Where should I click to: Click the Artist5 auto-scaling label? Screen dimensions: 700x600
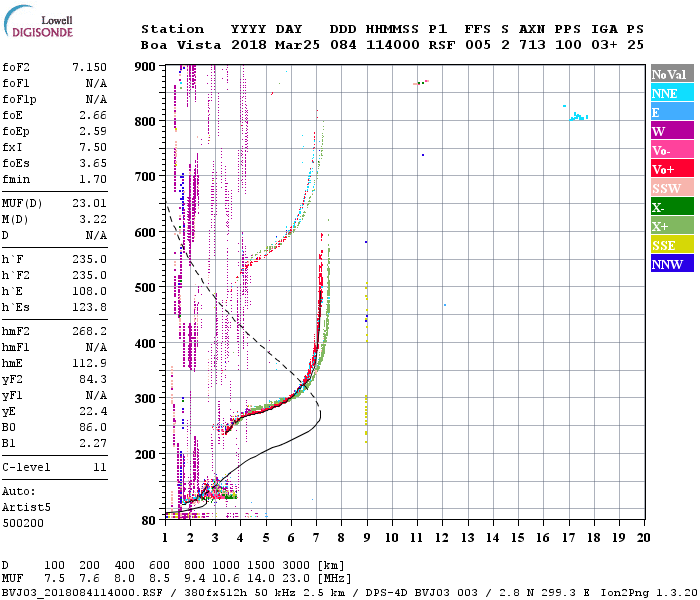26,508
